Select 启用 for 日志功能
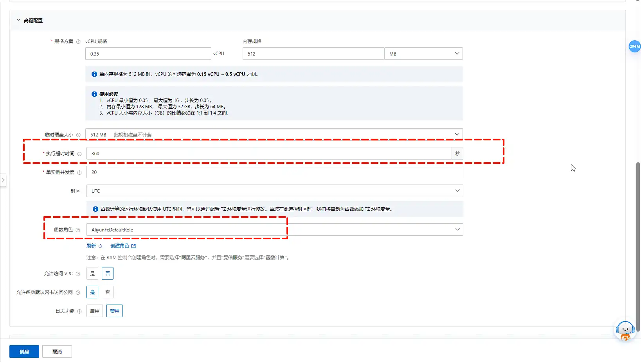641x364 pixels. coord(95,311)
